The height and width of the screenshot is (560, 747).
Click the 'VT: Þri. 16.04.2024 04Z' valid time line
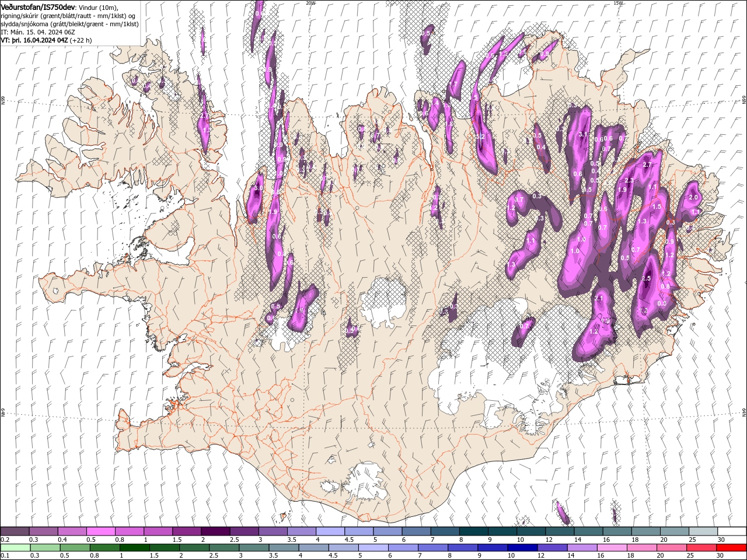46,40
